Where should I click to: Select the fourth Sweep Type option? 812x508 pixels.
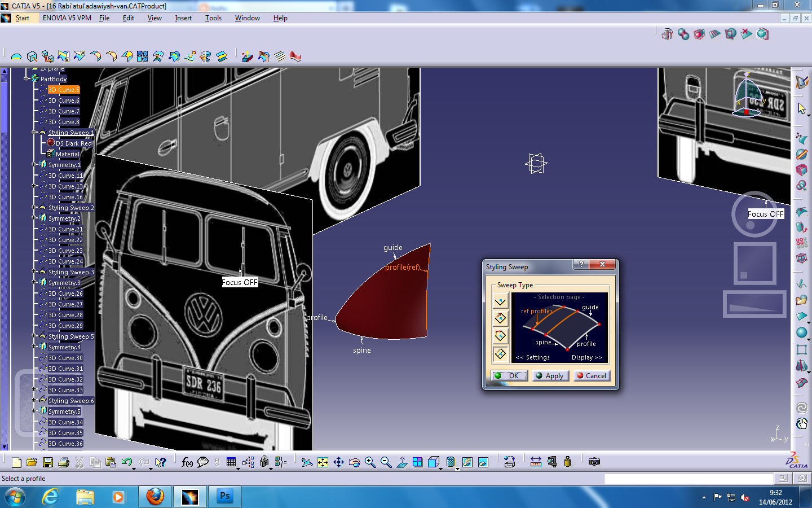point(500,354)
